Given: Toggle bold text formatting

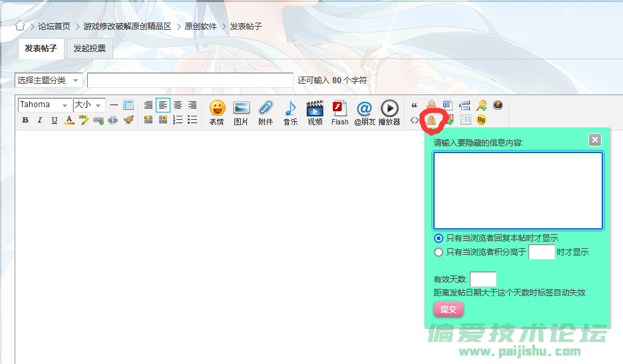Looking at the screenshot, I should 25,120.
